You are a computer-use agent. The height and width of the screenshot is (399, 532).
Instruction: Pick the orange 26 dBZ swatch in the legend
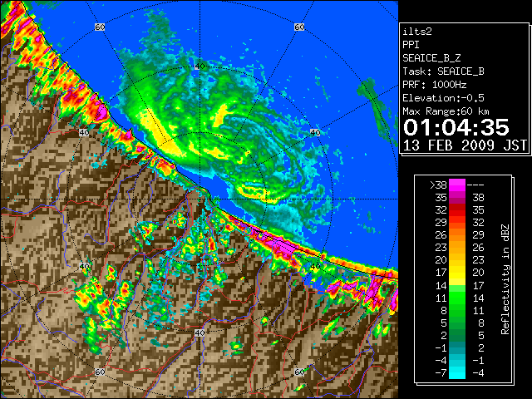click(x=457, y=235)
